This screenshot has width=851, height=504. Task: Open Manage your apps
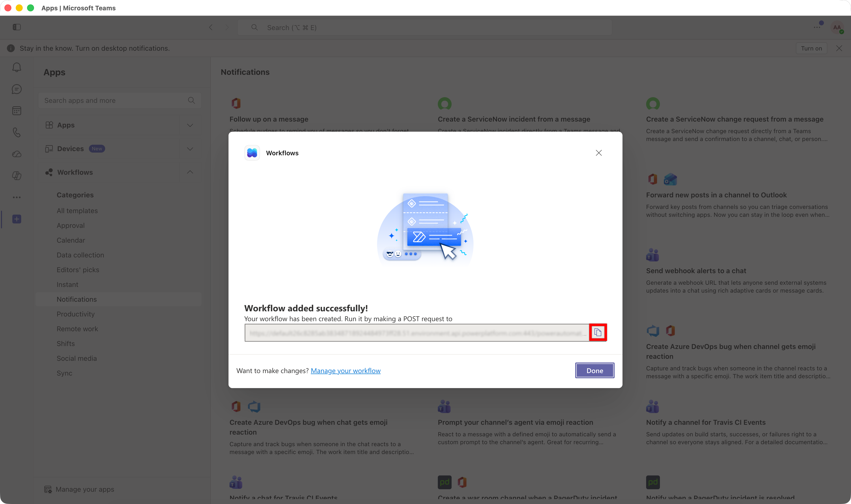(79, 489)
